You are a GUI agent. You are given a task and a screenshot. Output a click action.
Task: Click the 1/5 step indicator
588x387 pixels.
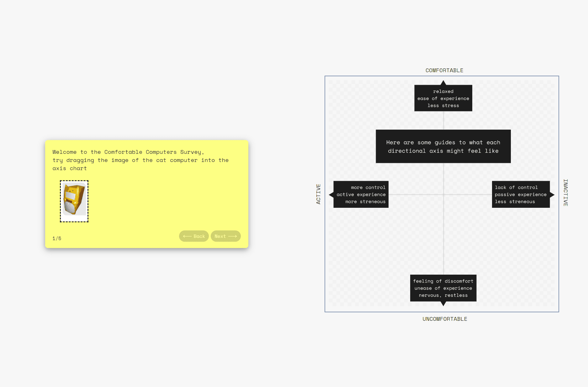(57, 239)
